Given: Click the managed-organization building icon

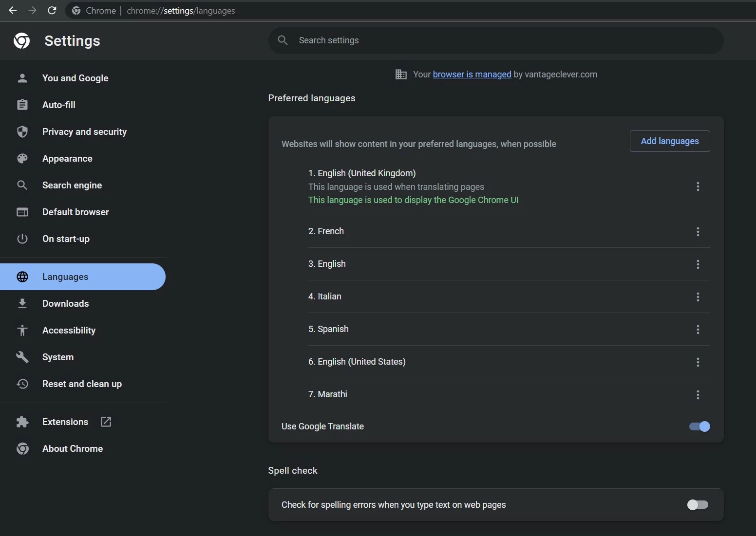Looking at the screenshot, I should click(x=401, y=74).
